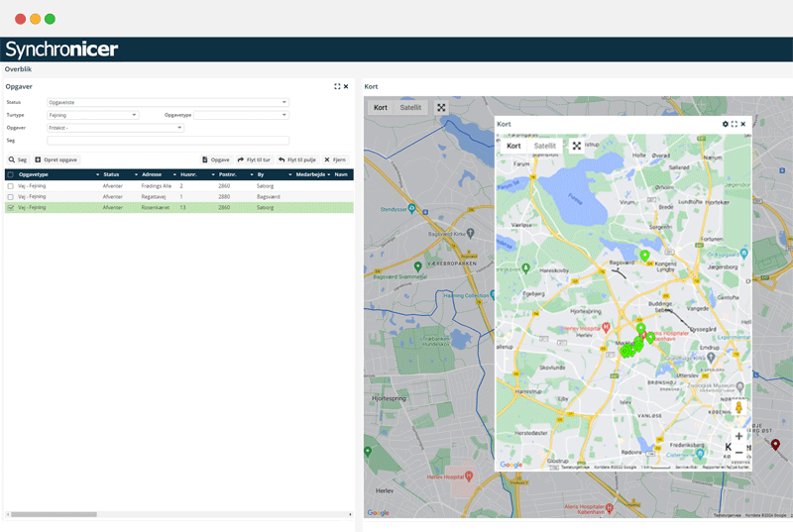Click the Rosenkæret address cell
The width and height of the screenshot is (793, 532).
(x=156, y=208)
